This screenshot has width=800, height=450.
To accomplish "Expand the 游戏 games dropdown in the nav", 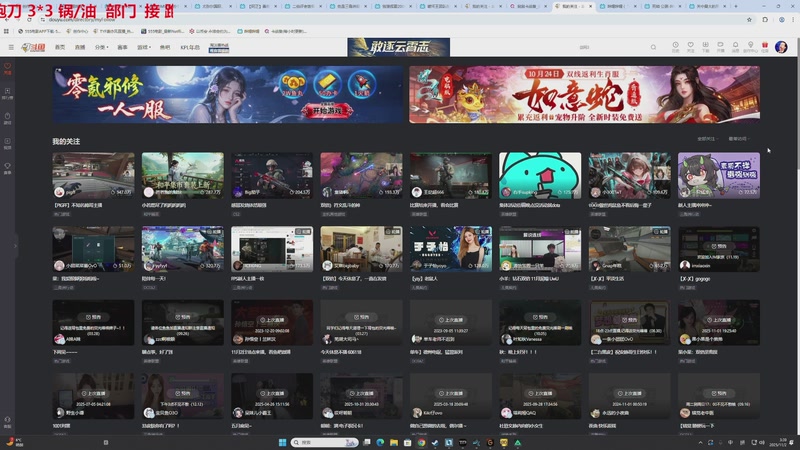I will pyautogui.click(x=143, y=47).
